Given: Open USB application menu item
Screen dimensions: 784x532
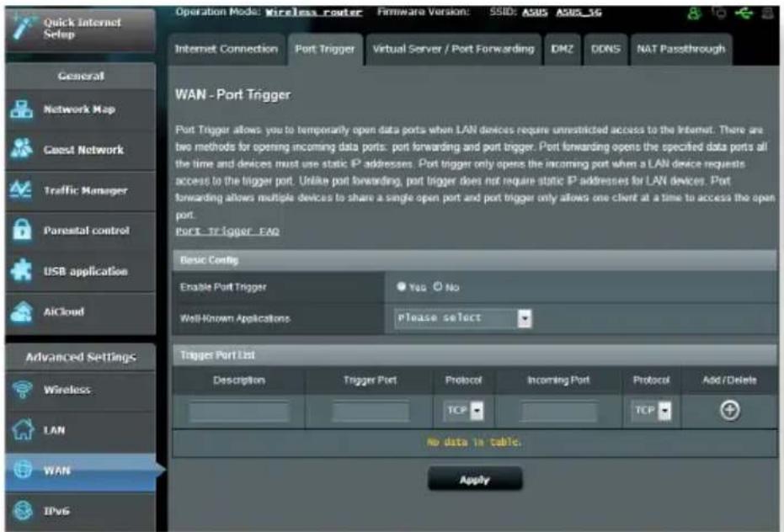Looking at the screenshot, I should pyautogui.click(x=81, y=272).
